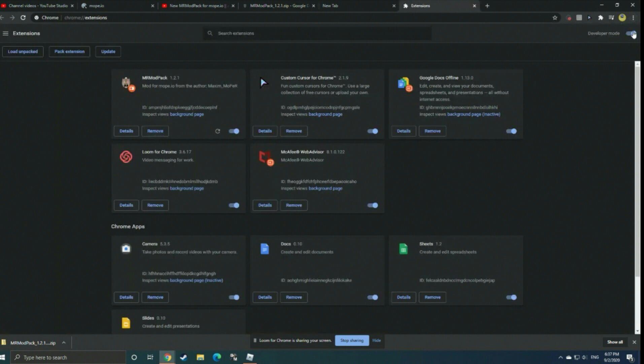Image resolution: width=644 pixels, height=364 pixels.
Task: Click the McAfee WebAdvisor icon
Action: [266, 157]
